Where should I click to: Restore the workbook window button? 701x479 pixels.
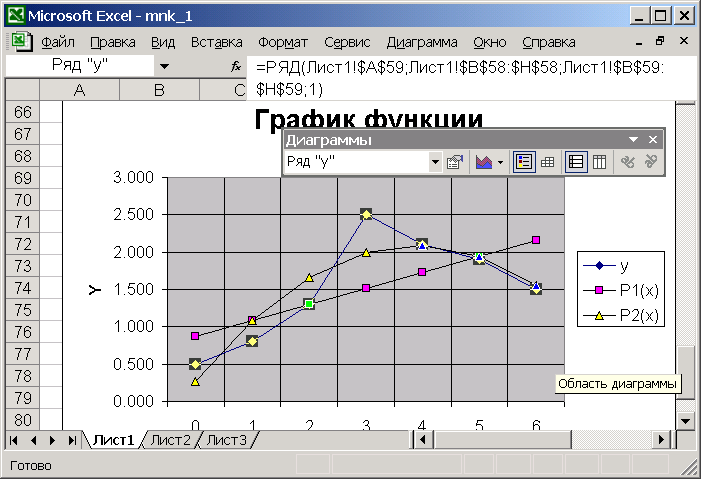(x=660, y=41)
